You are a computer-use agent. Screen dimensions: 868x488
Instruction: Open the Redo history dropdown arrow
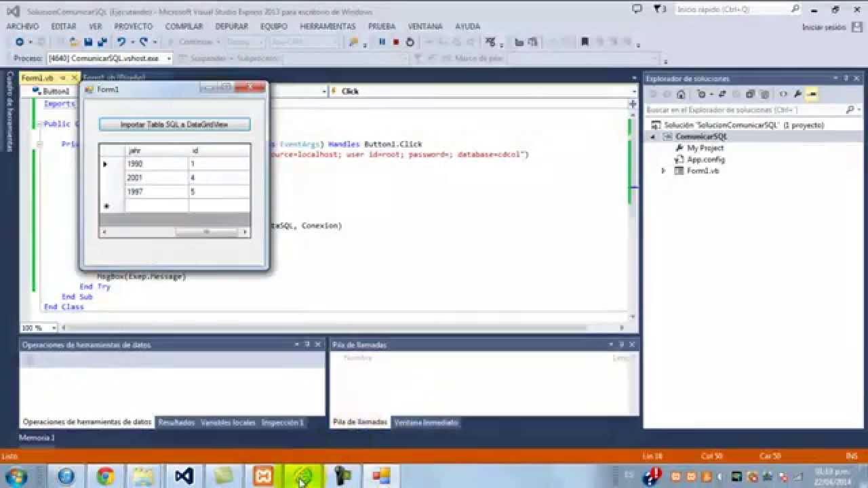point(154,42)
